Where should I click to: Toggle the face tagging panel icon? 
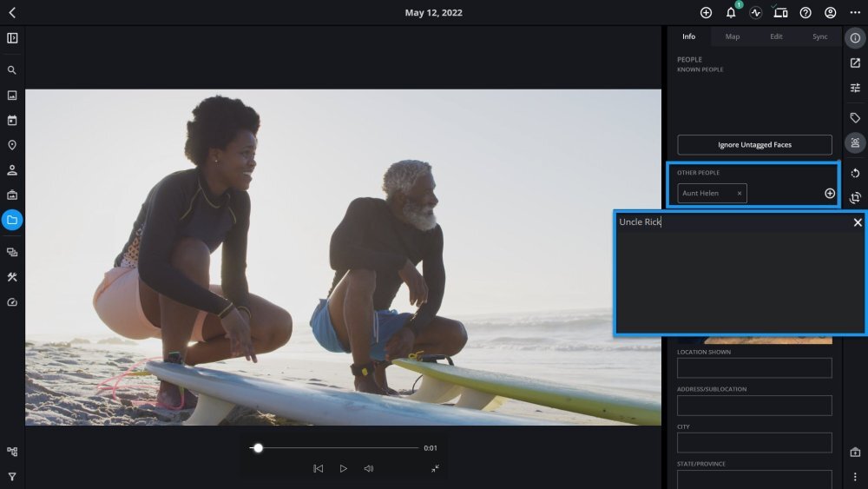click(x=855, y=143)
